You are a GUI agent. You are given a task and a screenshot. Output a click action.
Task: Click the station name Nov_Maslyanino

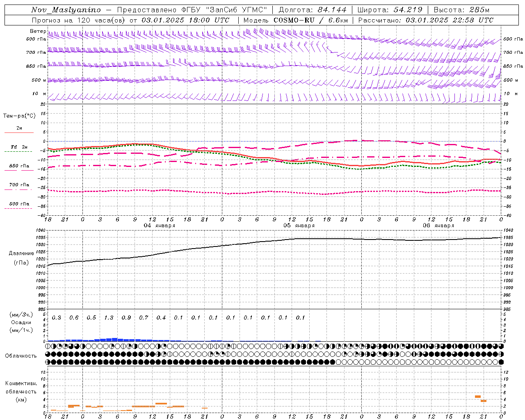coord(66,10)
